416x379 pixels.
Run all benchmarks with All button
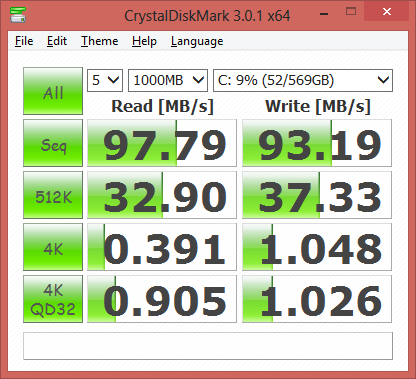click(x=53, y=91)
